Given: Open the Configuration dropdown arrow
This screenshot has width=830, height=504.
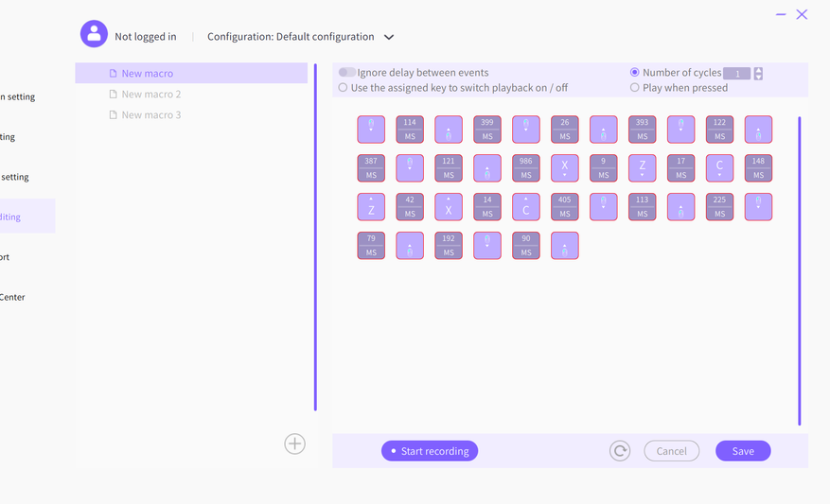Looking at the screenshot, I should tap(389, 37).
